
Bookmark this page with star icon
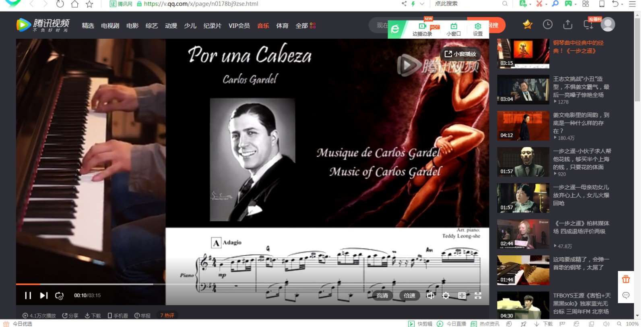(x=89, y=4)
